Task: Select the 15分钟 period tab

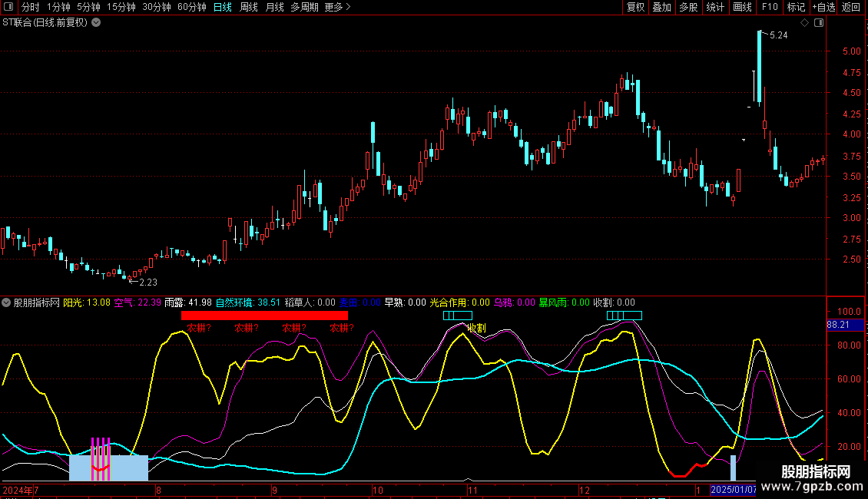Action: click(121, 7)
